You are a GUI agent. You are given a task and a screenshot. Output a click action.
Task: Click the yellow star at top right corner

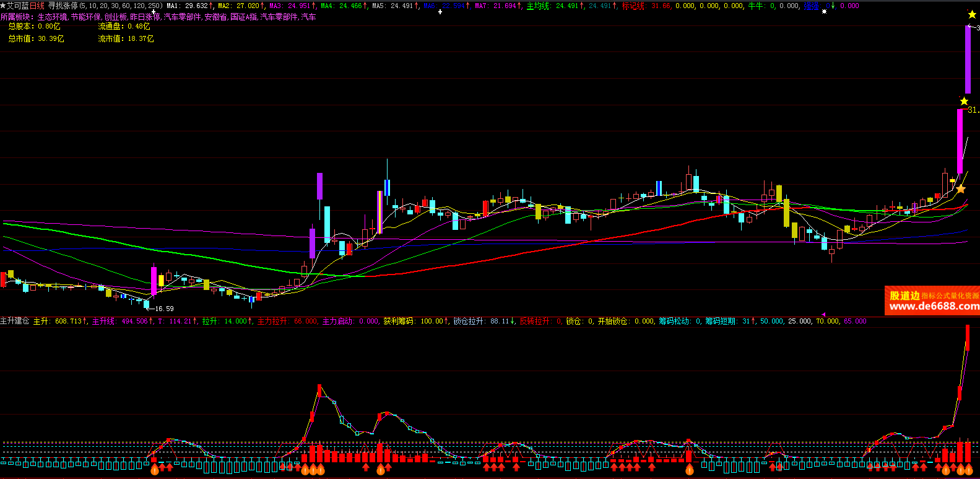pyautogui.click(x=972, y=14)
